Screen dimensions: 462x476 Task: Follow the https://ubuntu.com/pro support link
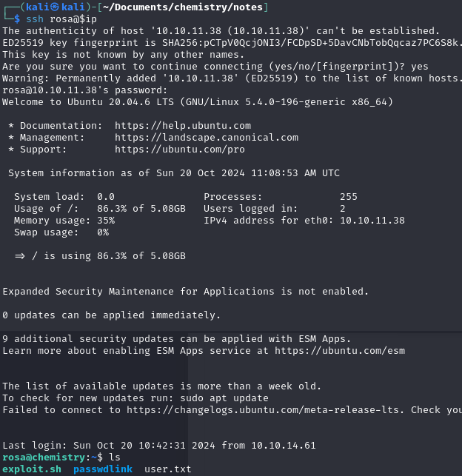point(180,150)
